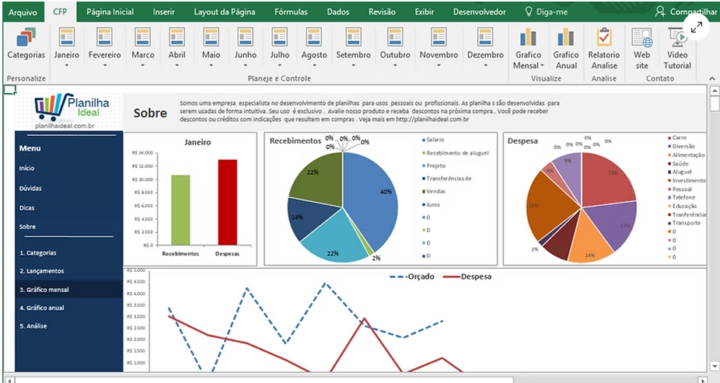The height and width of the screenshot is (383, 720).
Task: Open the Web site globe icon
Action: (x=642, y=37)
